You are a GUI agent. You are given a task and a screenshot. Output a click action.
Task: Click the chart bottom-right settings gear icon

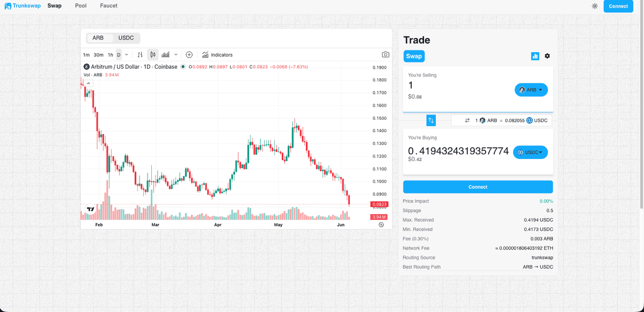point(381,225)
